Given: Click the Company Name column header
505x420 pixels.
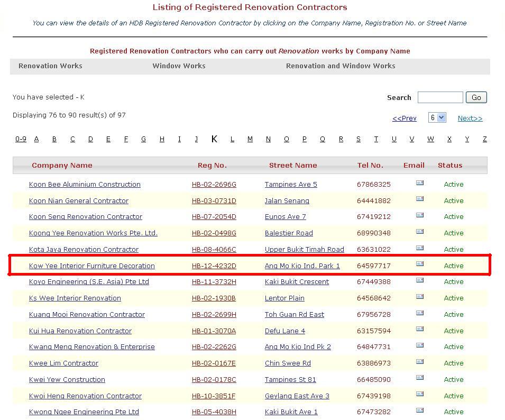Looking at the screenshot, I should click(62, 166).
